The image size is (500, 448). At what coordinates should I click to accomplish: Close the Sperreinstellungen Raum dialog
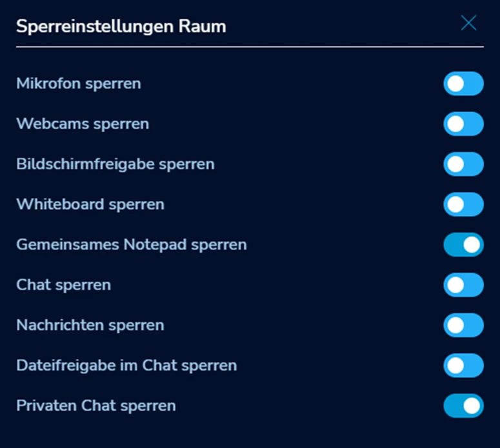pyautogui.click(x=468, y=24)
